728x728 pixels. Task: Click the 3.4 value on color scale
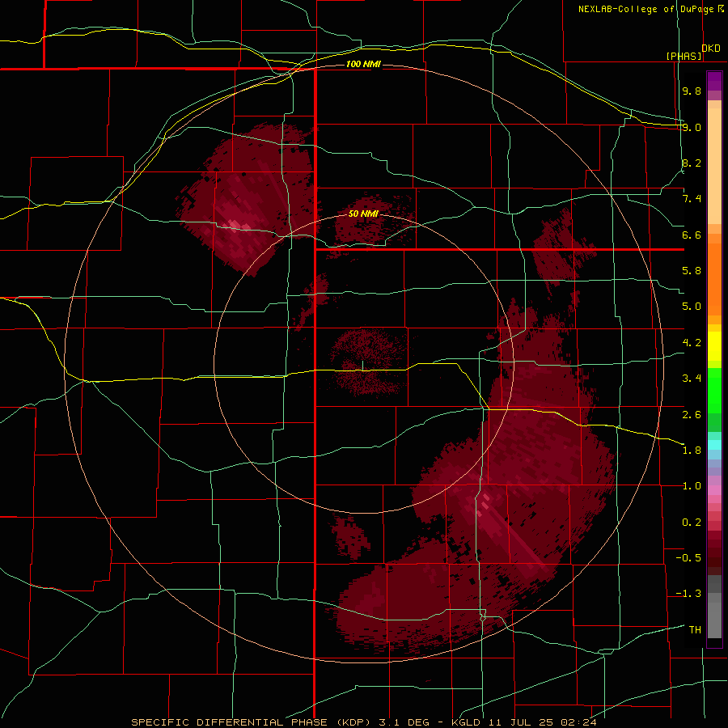[692, 379]
